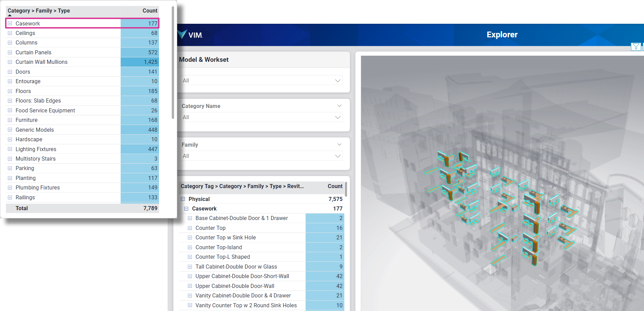Open the Category Name All dropdown
Viewport: 644px width, 311px height.
(x=261, y=117)
